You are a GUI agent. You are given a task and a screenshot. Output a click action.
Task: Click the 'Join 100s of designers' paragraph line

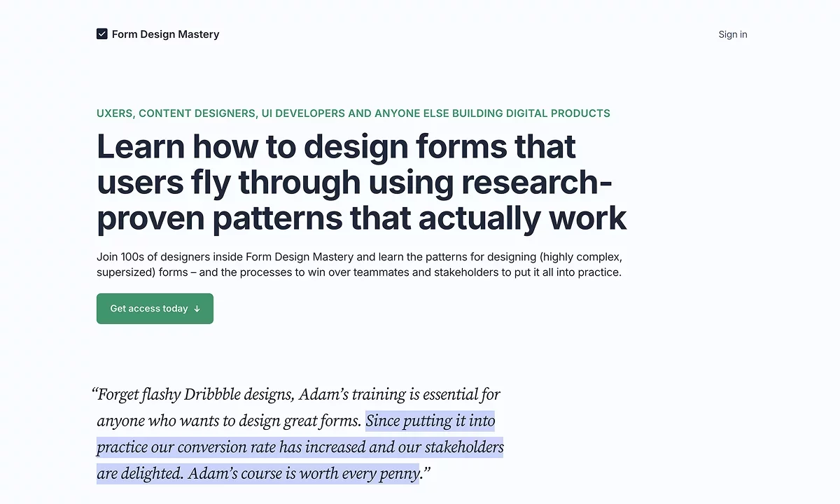click(359, 257)
